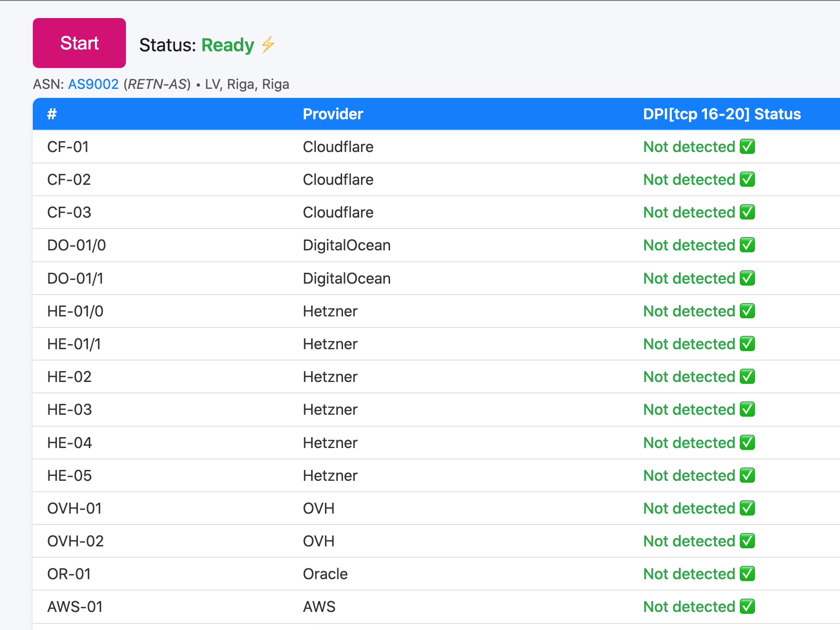Click the green checkmark in the HE-05 row
This screenshot has width=840, height=630.
pyautogui.click(x=747, y=475)
